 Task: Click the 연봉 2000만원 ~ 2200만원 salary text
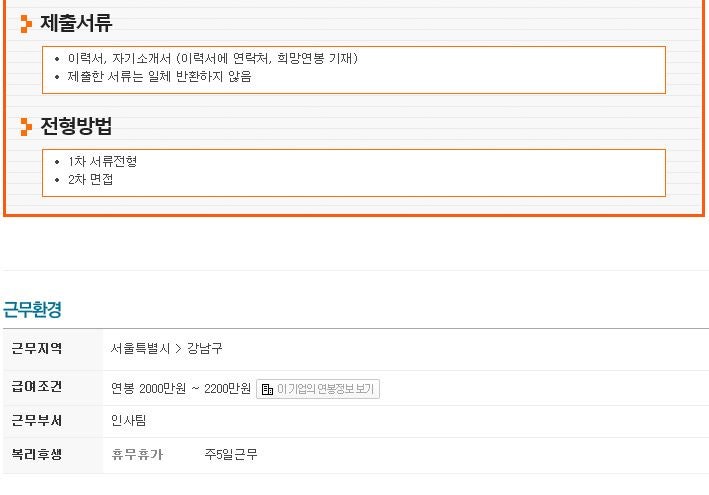tap(181, 389)
